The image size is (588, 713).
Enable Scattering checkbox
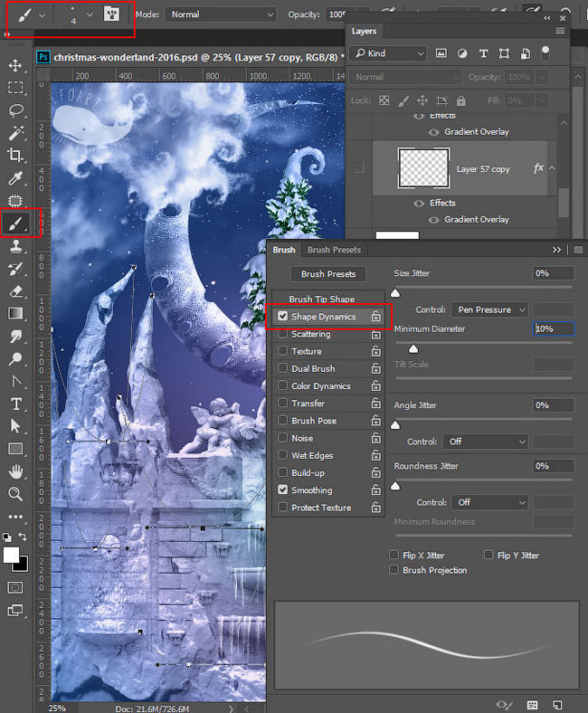[282, 333]
